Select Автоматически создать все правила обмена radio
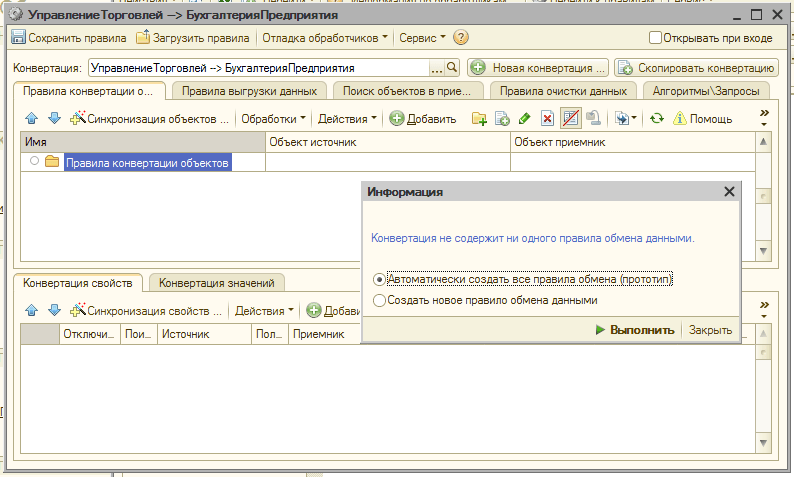794x477 pixels. [379, 279]
